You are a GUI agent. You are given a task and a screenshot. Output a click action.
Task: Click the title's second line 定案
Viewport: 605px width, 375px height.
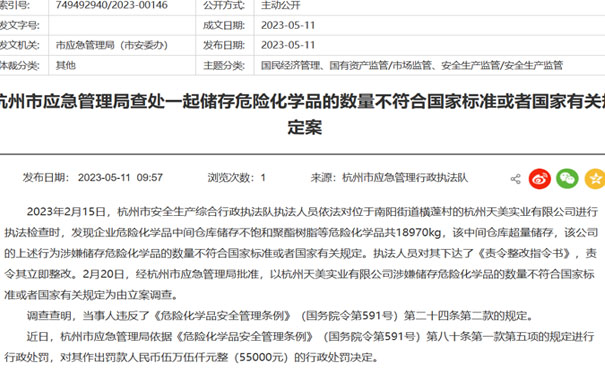[304, 127]
